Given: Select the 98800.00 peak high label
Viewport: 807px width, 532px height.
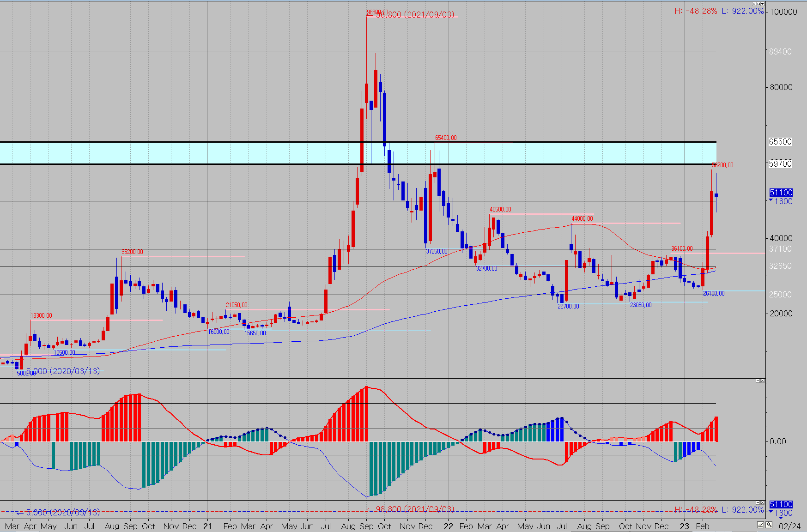Looking at the screenshot, I should [x=377, y=12].
